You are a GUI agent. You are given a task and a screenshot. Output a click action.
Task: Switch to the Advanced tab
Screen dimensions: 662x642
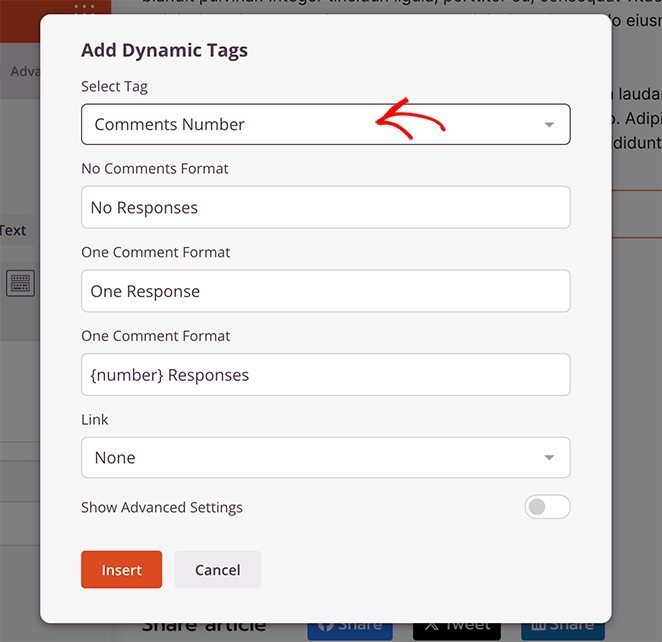pos(20,72)
